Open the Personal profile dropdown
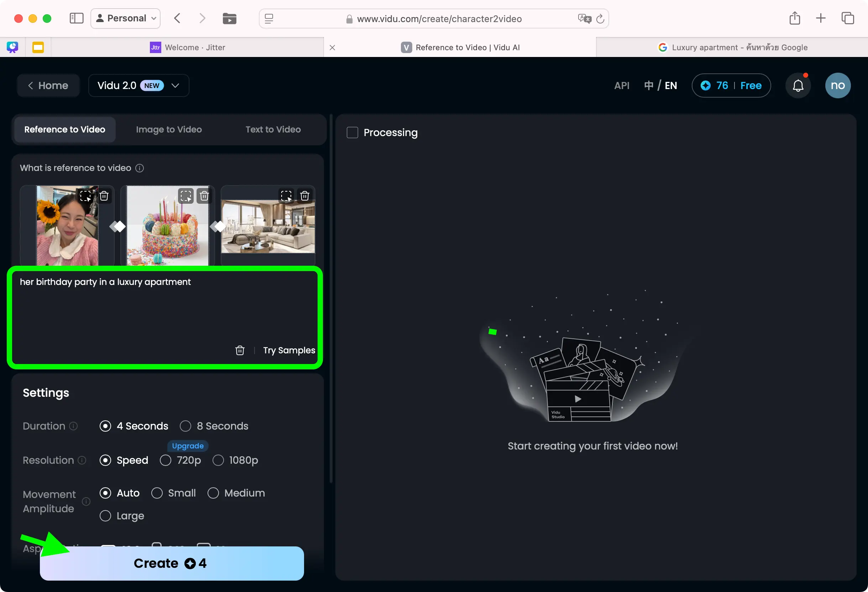Viewport: 868px width, 592px height. click(125, 18)
